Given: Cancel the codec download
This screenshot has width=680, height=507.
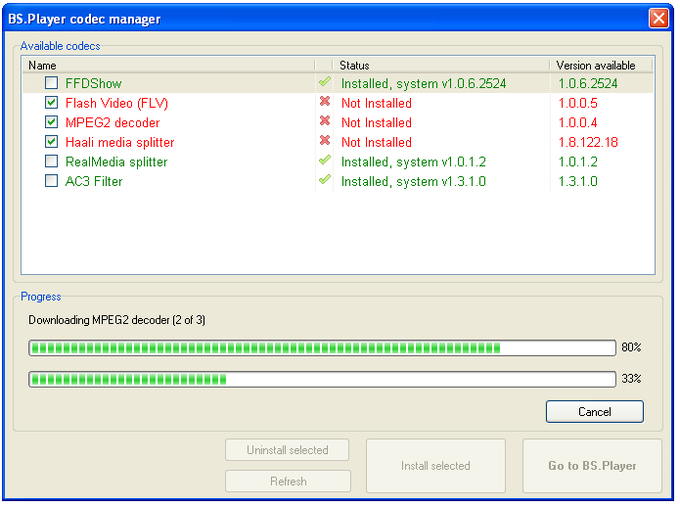Looking at the screenshot, I should [594, 412].
